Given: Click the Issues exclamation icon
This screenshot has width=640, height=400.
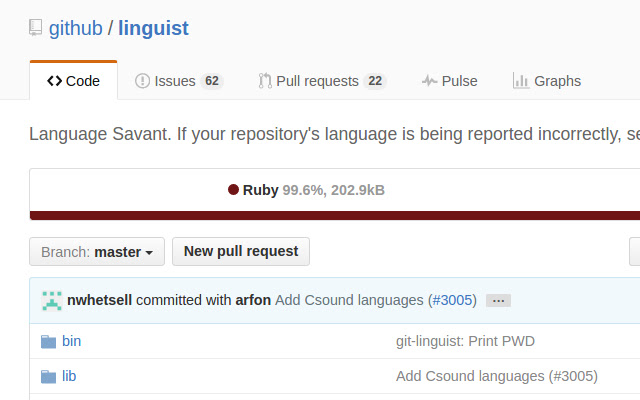Looking at the screenshot, I should point(143,81).
